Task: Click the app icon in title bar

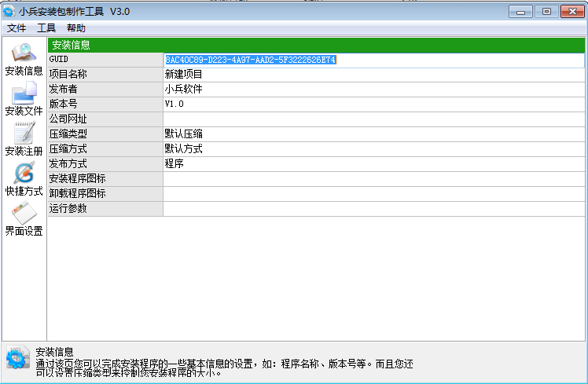Action: pos(9,11)
